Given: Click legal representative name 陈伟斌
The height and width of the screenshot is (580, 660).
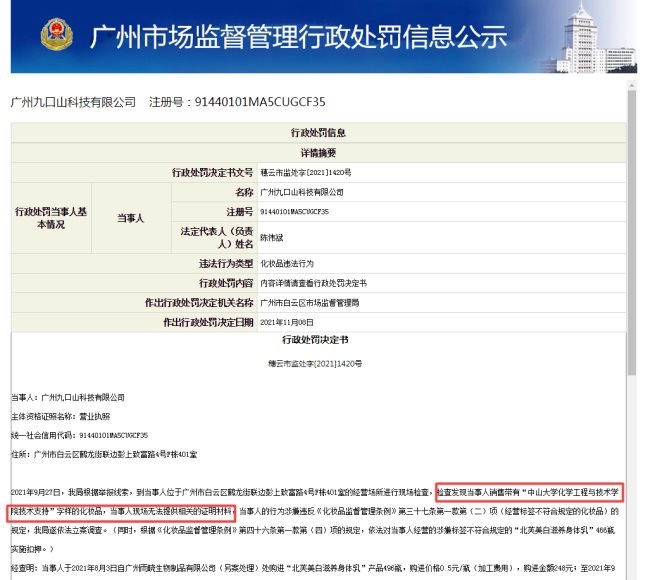Looking at the screenshot, I should (275, 237).
